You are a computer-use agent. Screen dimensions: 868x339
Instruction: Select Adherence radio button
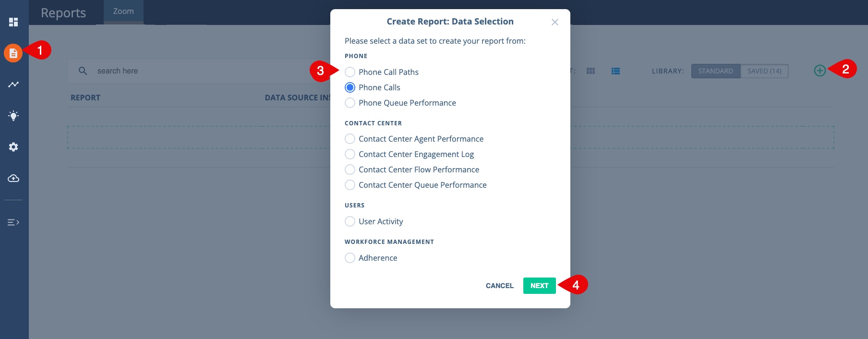[350, 258]
